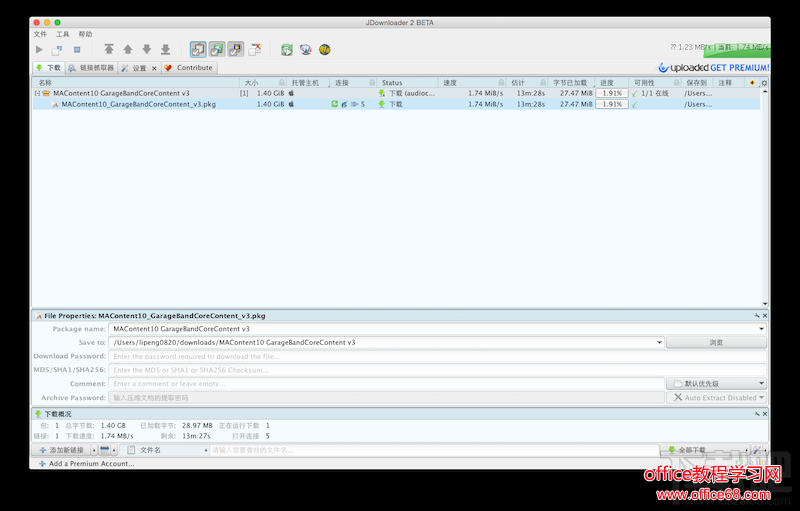Close the 下载概况 overview panel
Viewport: 800px width, 511px height.
pyautogui.click(x=765, y=414)
